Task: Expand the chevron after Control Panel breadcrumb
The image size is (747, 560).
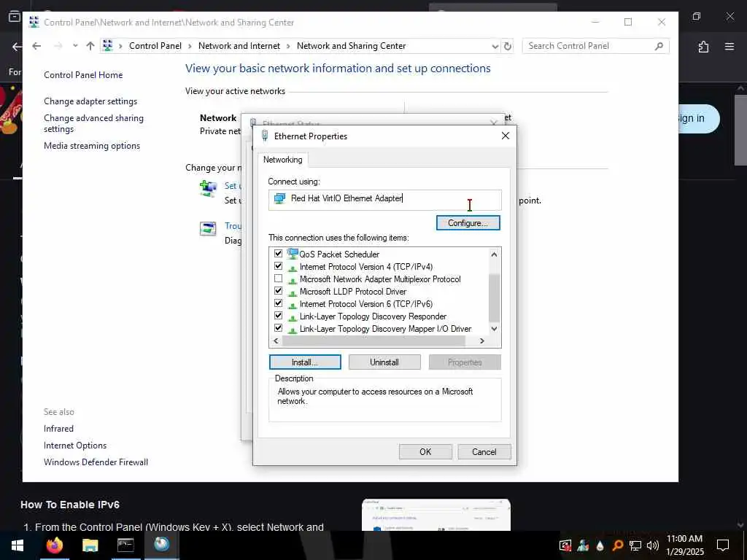Action: click(x=190, y=46)
